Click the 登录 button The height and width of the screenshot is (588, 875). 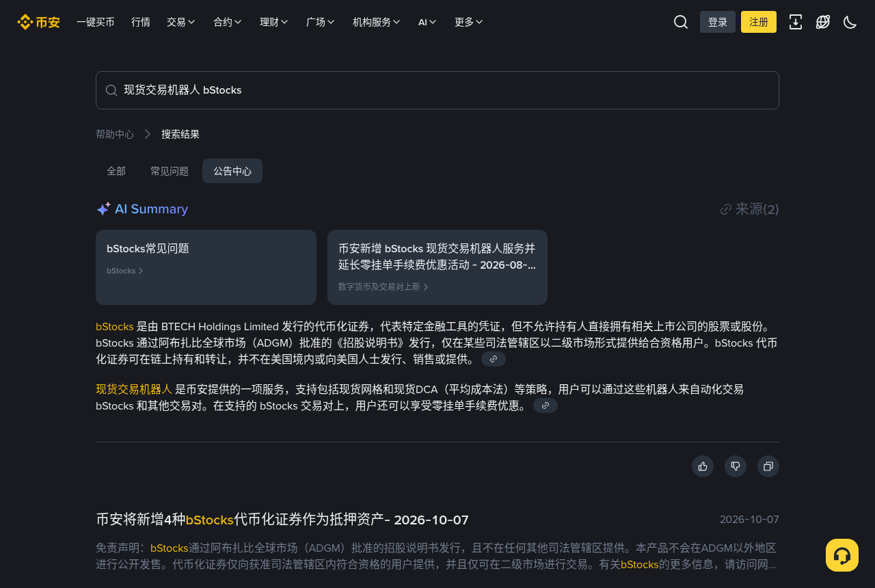coord(718,22)
